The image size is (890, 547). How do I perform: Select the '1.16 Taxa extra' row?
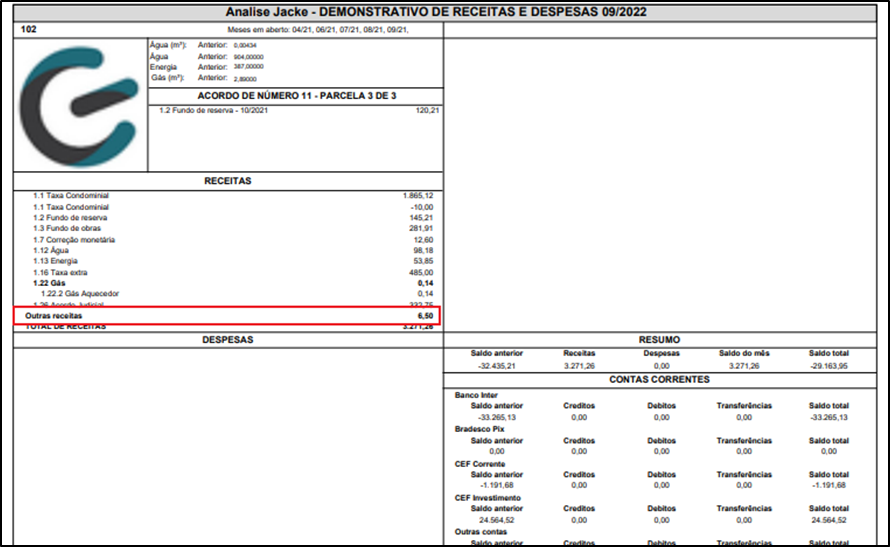pyautogui.click(x=233, y=272)
